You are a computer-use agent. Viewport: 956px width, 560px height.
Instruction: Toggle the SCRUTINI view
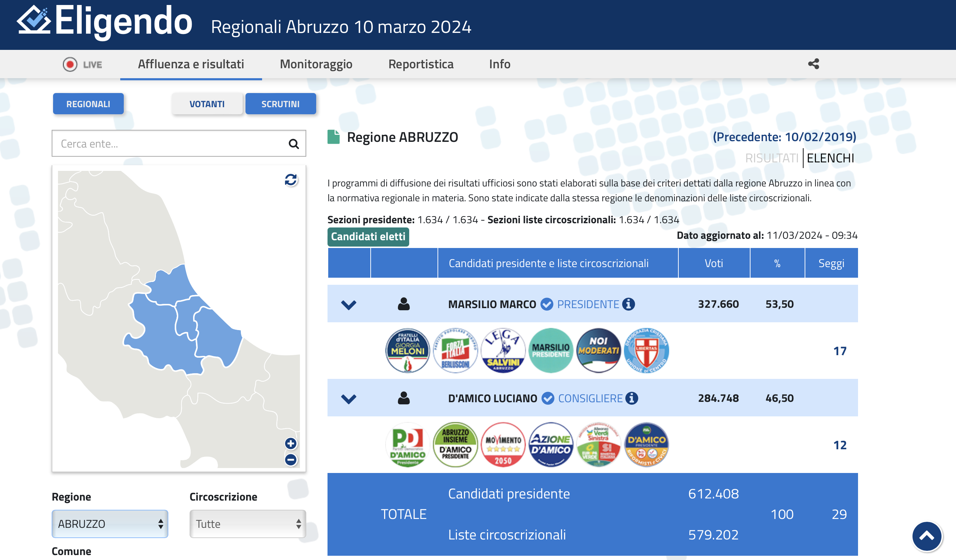[x=280, y=104]
